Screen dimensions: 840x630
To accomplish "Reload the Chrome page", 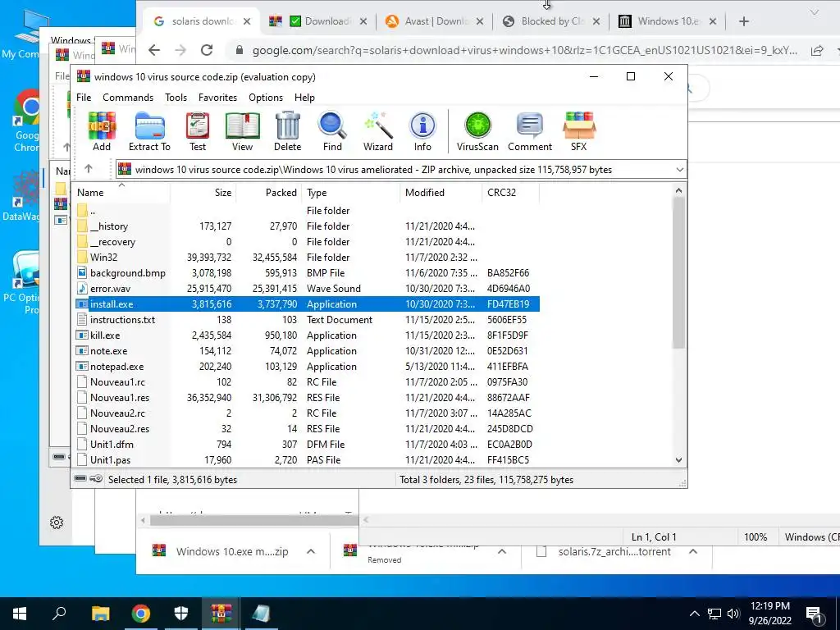I will pyautogui.click(x=207, y=50).
